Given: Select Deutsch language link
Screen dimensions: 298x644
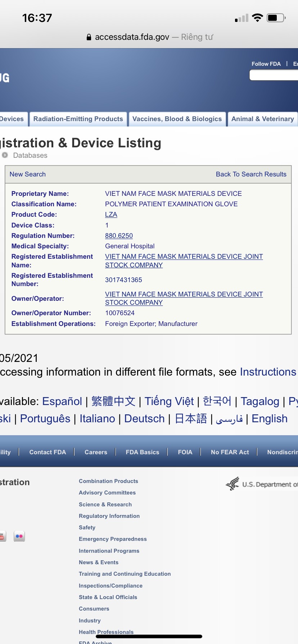Looking at the screenshot, I should click(x=144, y=419).
